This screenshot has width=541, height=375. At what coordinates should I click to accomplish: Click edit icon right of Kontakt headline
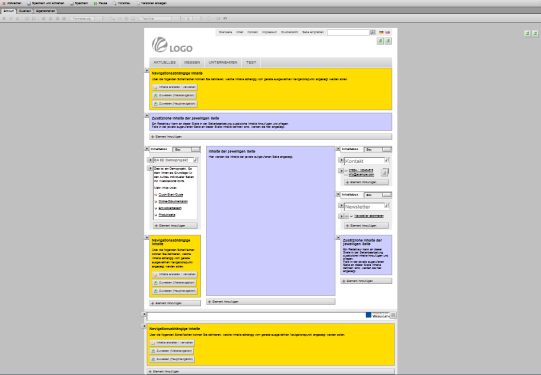tap(387, 160)
